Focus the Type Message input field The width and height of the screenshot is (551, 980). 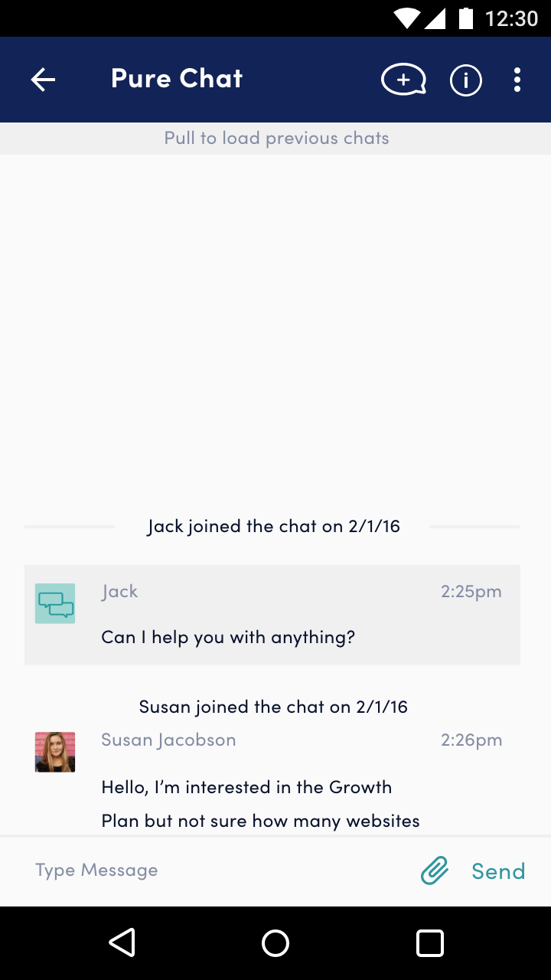pyautogui.click(x=214, y=871)
